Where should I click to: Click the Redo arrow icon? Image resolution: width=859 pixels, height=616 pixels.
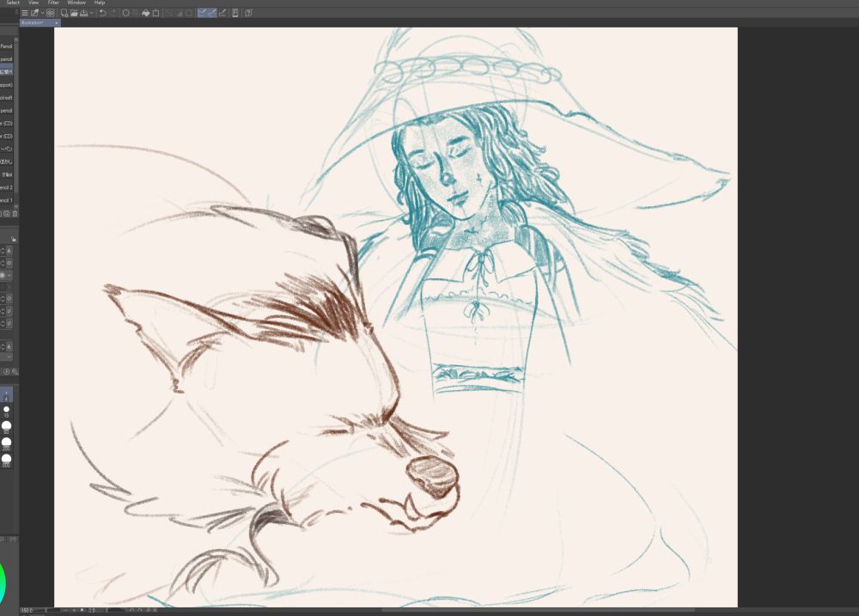[113, 13]
